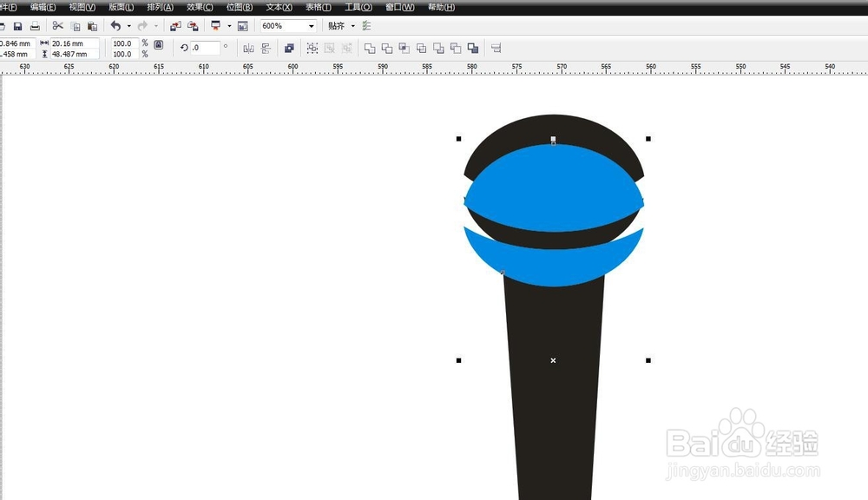Click the Print icon

coord(35,26)
